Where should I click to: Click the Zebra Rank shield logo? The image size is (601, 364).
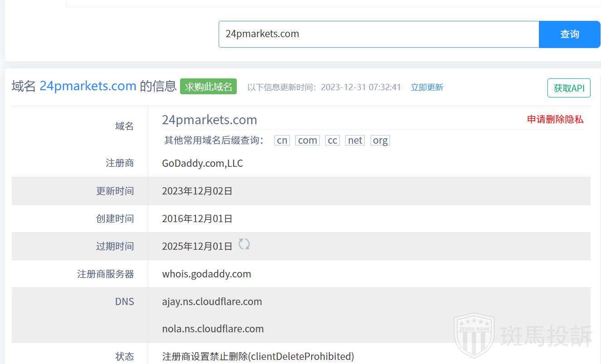coord(474,335)
